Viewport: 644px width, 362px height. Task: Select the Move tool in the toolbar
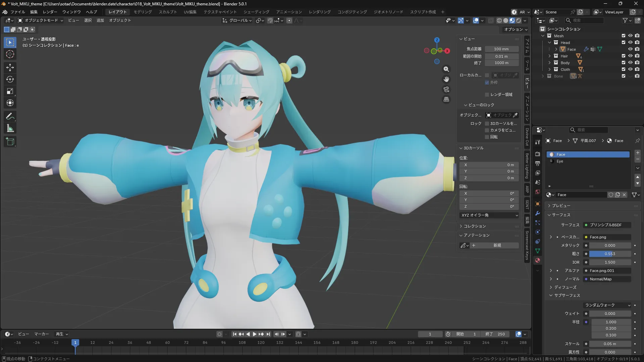point(10,67)
